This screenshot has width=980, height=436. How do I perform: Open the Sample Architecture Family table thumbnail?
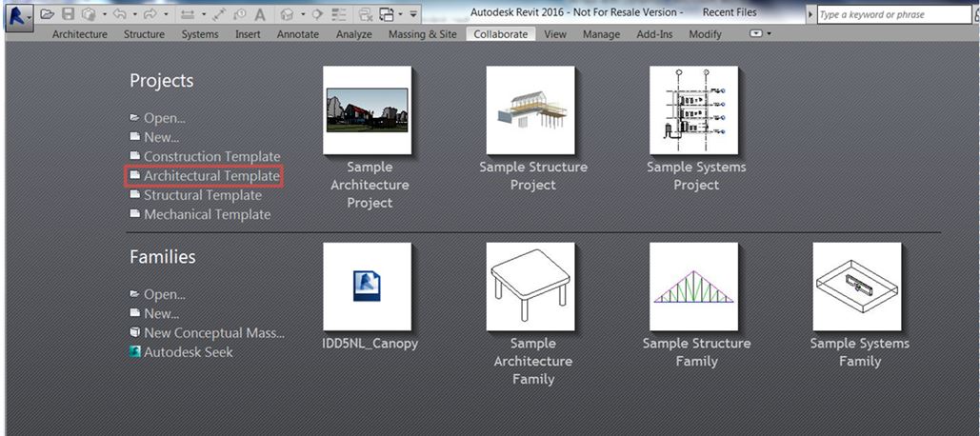530,287
